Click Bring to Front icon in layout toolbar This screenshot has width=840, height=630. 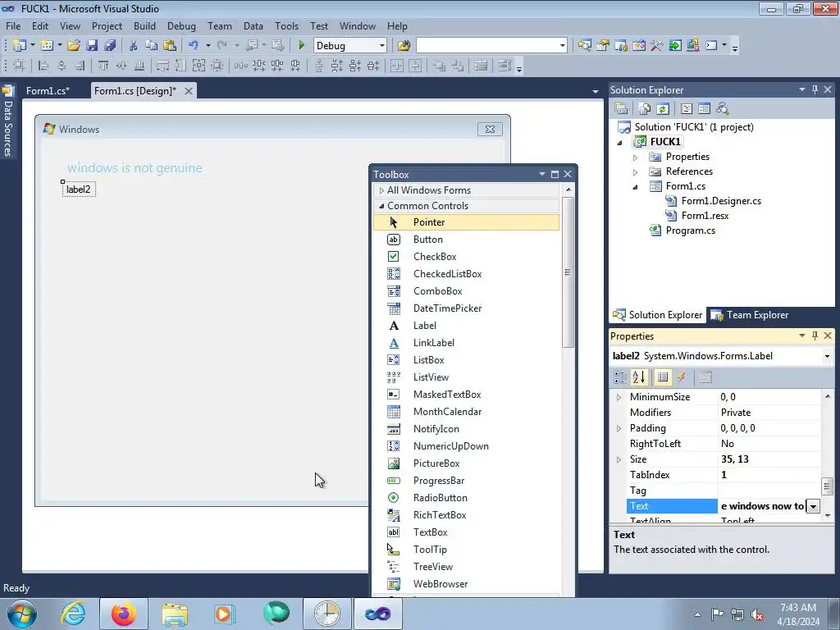tap(439, 66)
